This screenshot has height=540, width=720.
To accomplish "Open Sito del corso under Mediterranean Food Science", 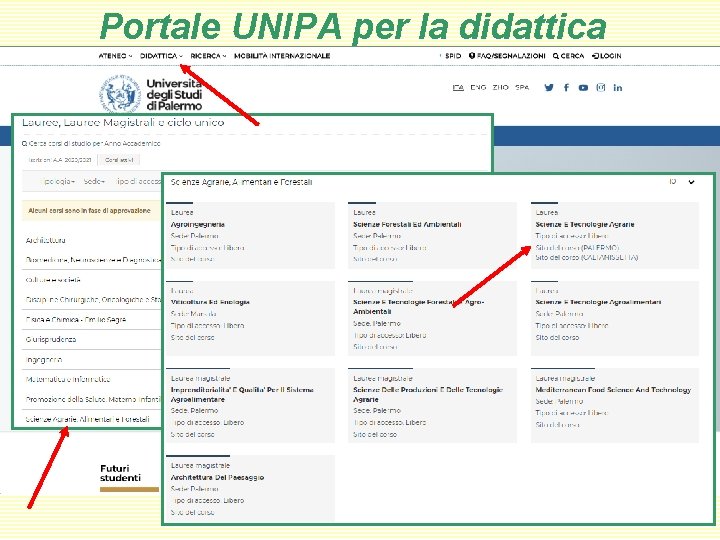I will (x=557, y=425).
